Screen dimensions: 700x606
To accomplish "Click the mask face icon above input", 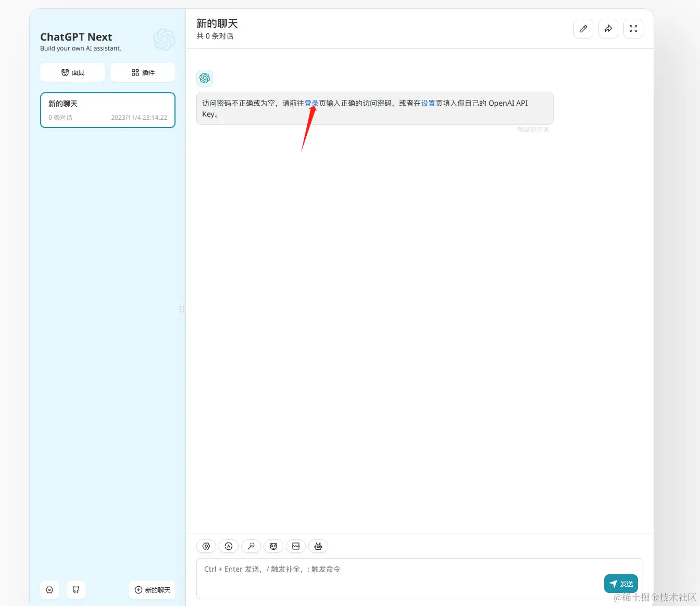I will [x=273, y=546].
